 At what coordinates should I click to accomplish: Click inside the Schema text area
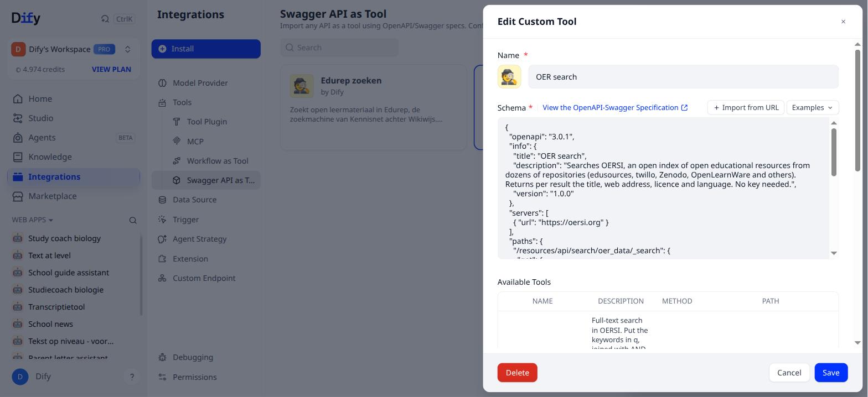click(x=663, y=188)
